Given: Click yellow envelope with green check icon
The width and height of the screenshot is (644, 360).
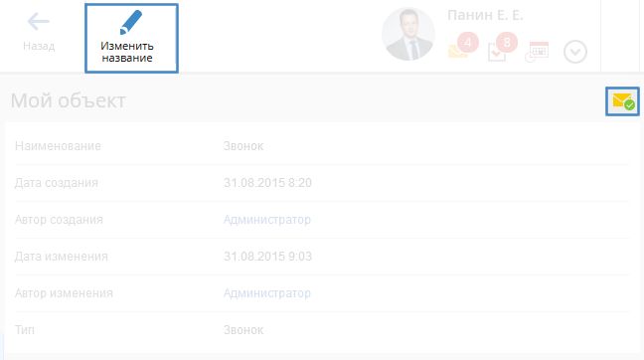Looking at the screenshot, I should tap(623, 101).
